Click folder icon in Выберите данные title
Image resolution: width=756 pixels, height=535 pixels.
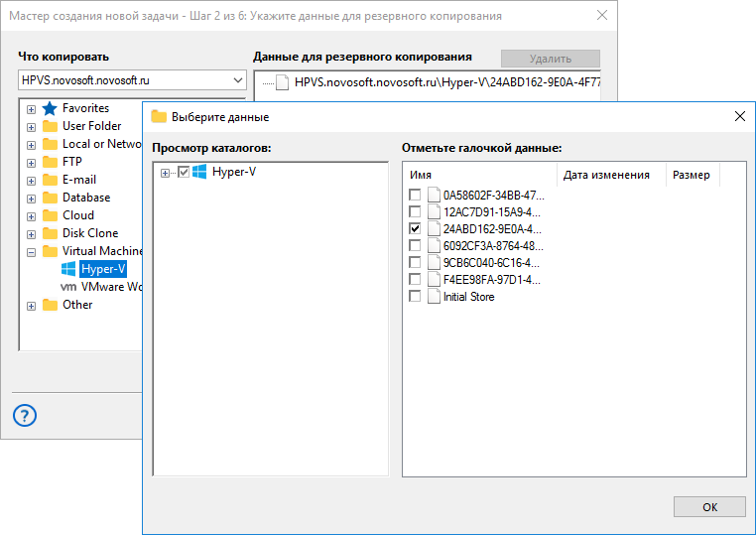click(x=159, y=117)
